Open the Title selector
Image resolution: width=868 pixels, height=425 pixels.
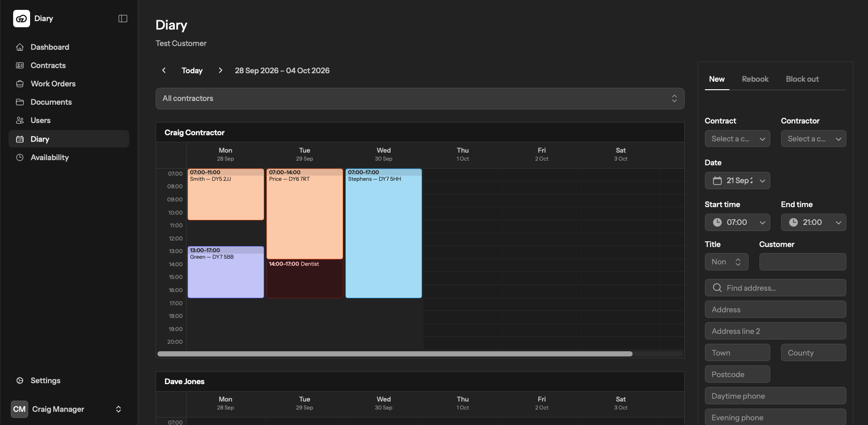click(x=727, y=262)
